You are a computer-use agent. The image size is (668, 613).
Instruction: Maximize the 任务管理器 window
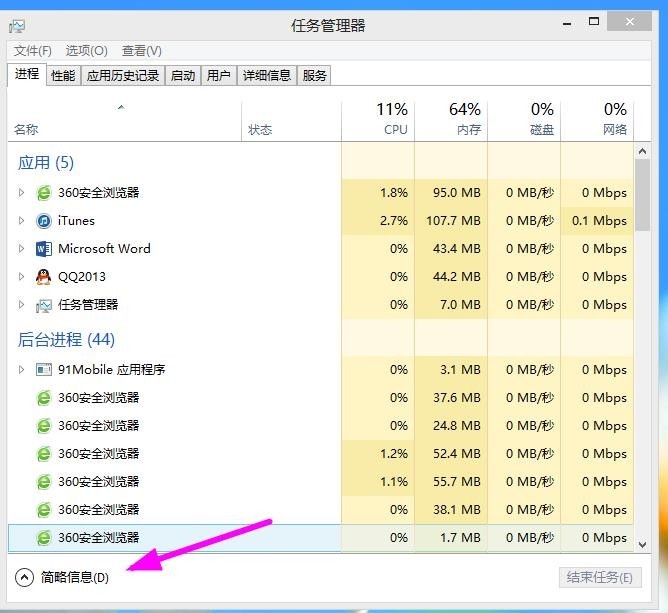(x=594, y=22)
